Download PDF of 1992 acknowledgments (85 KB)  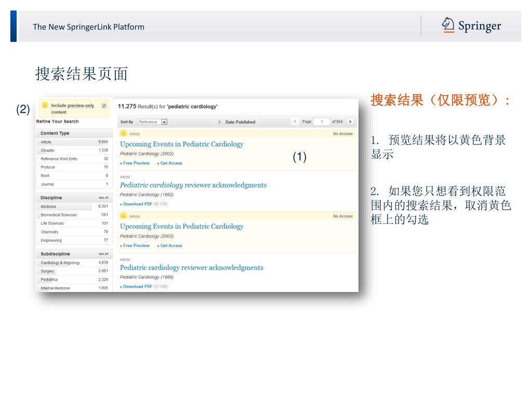136,204
